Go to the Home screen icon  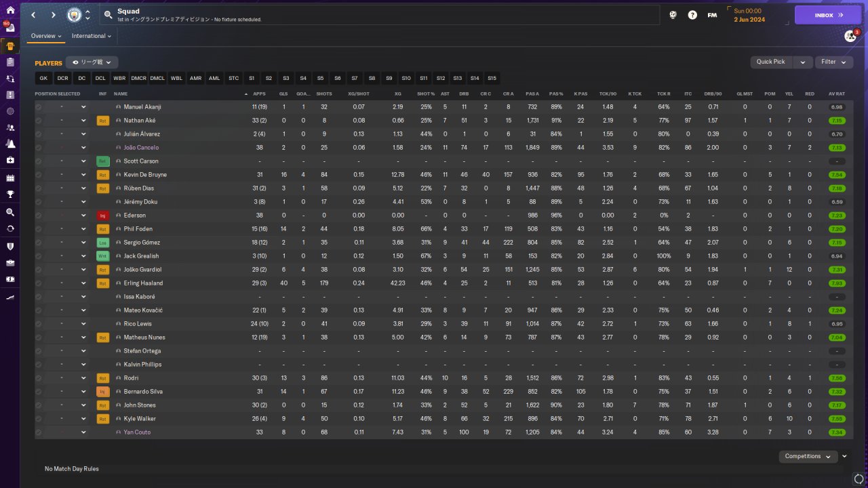pyautogui.click(x=10, y=10)
